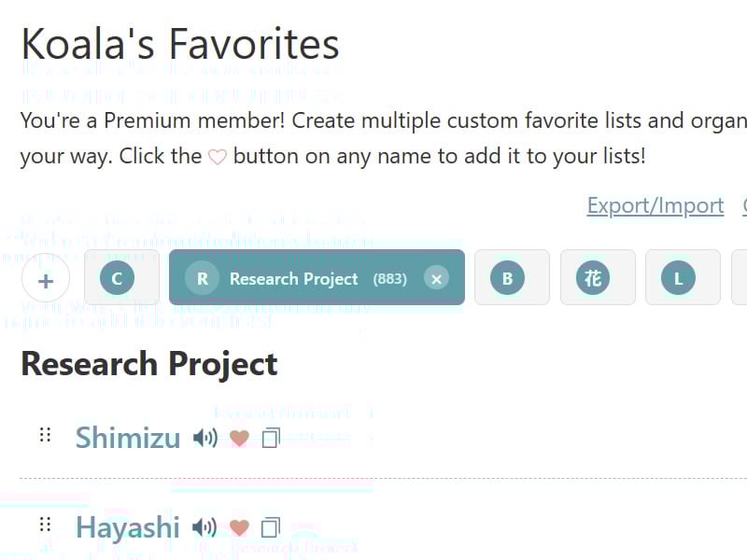
Task: Click the drag handle beside Hayashi
Action: pos(44,524)
